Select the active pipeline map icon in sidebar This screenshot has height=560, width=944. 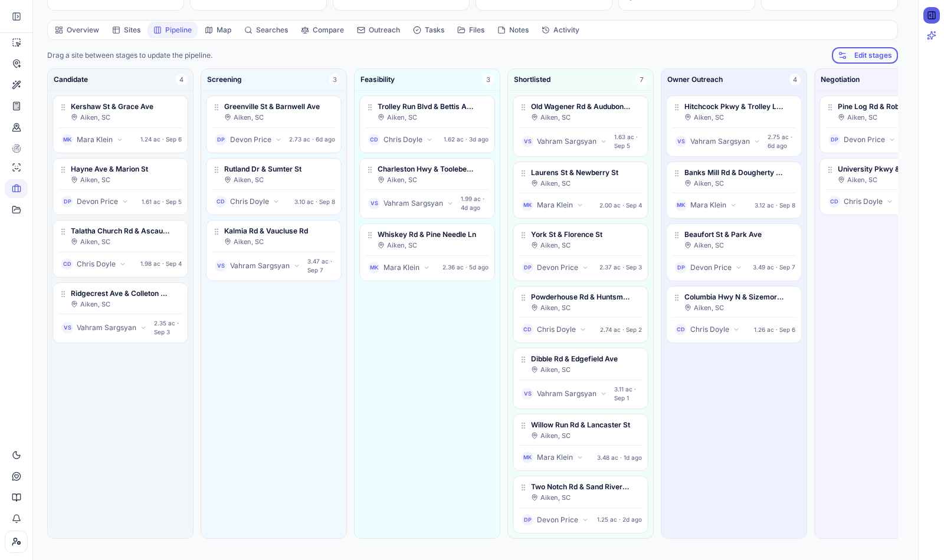tap(17, 189)
